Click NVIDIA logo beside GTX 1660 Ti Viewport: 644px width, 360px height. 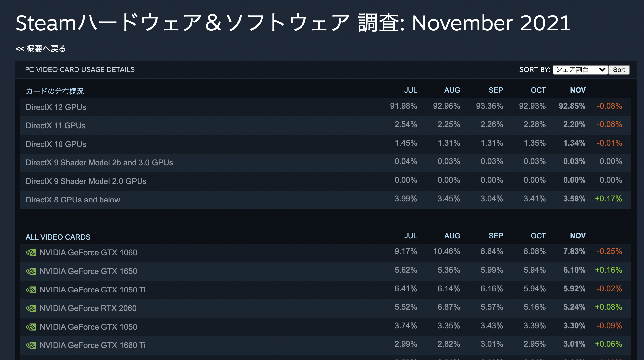(31, 345)
